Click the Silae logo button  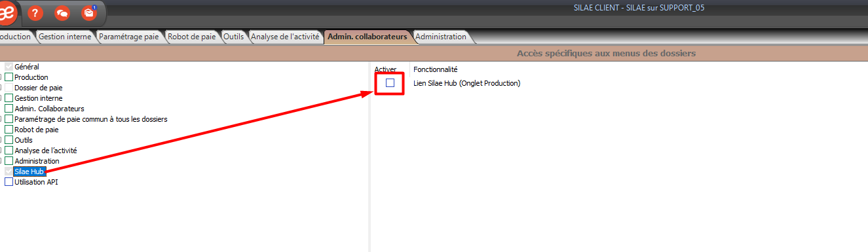click(8, 12)
